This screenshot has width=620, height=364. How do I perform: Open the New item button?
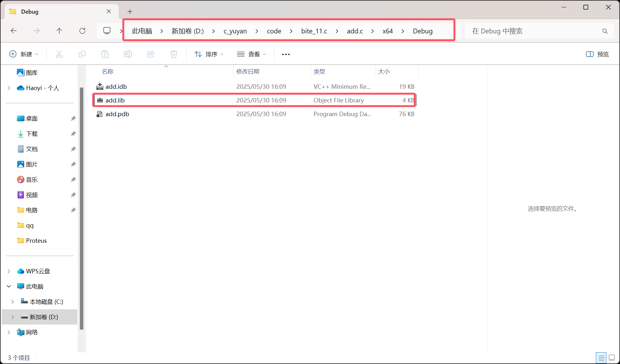point(24,54)
